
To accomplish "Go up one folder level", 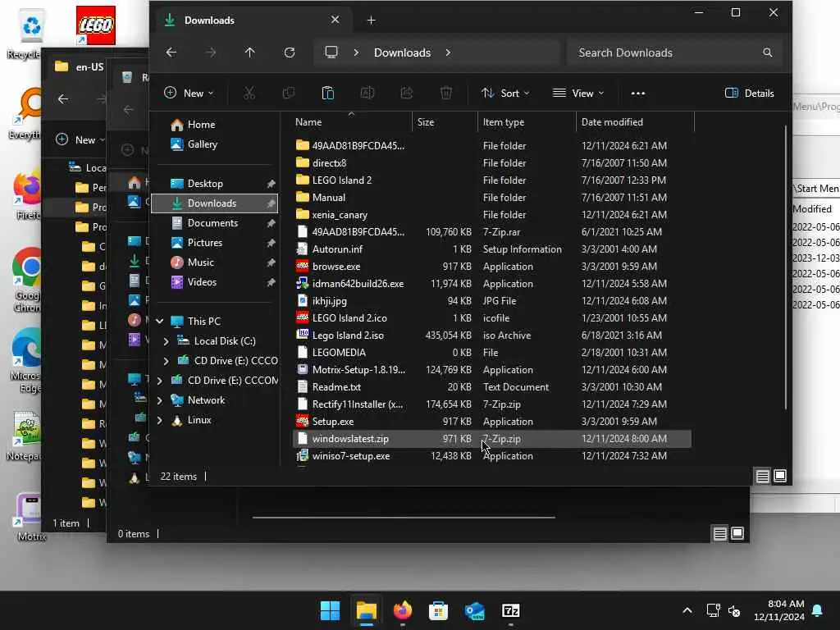I will tap(249, 52).
